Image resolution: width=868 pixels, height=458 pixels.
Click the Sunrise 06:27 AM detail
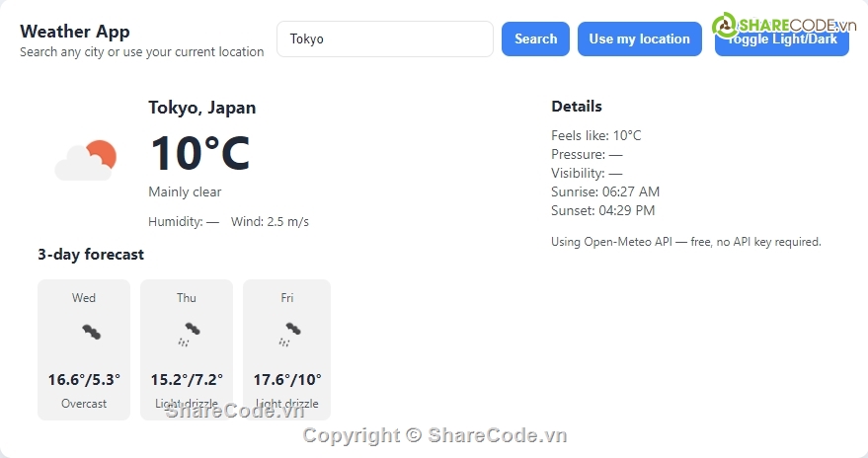click(604, 191)
